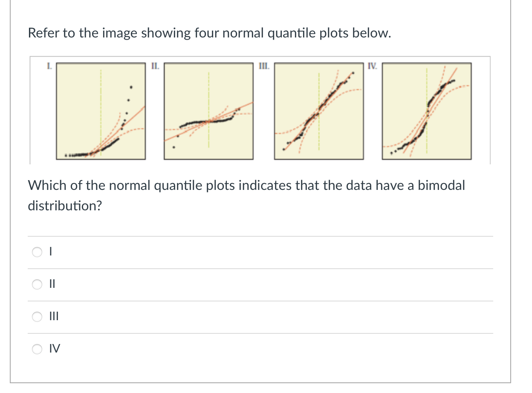This screenshot has width=532, height=393.
Task: Click the quantile plot labeled III
Action: (319, 111)
